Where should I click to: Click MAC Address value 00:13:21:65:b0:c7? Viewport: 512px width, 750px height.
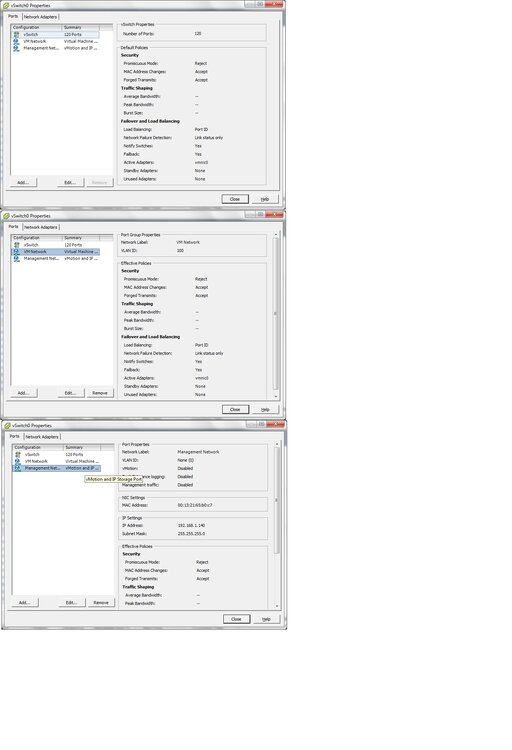[195, 505]
